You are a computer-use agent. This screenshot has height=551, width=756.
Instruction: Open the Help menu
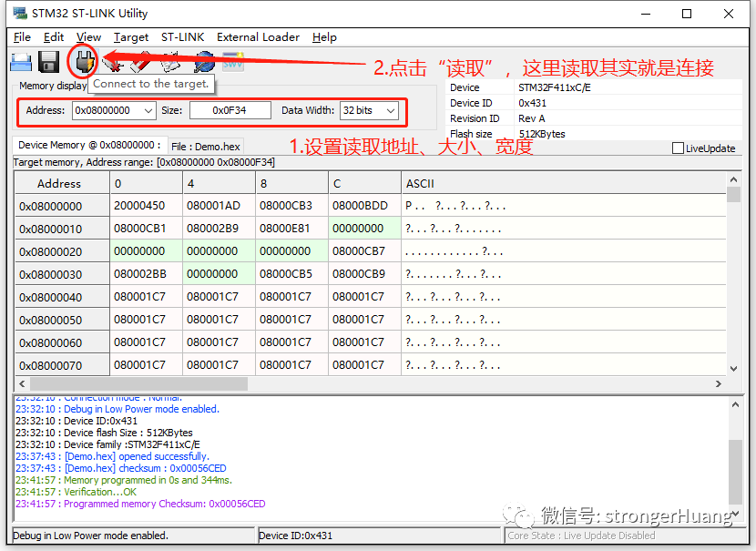324,37
